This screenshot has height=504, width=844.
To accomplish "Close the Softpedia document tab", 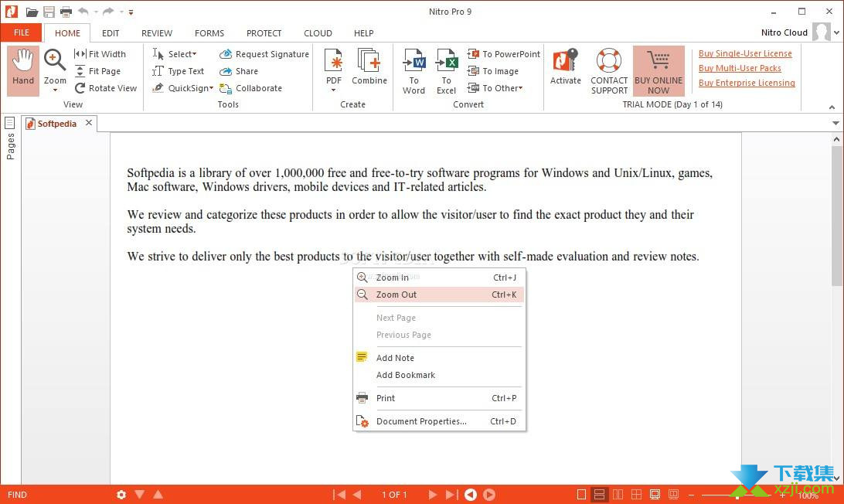I will (x=89, y=123).
